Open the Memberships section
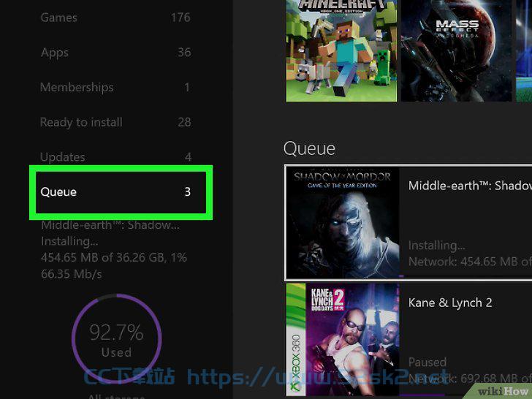The image size is (532, 399). point(115,87)
